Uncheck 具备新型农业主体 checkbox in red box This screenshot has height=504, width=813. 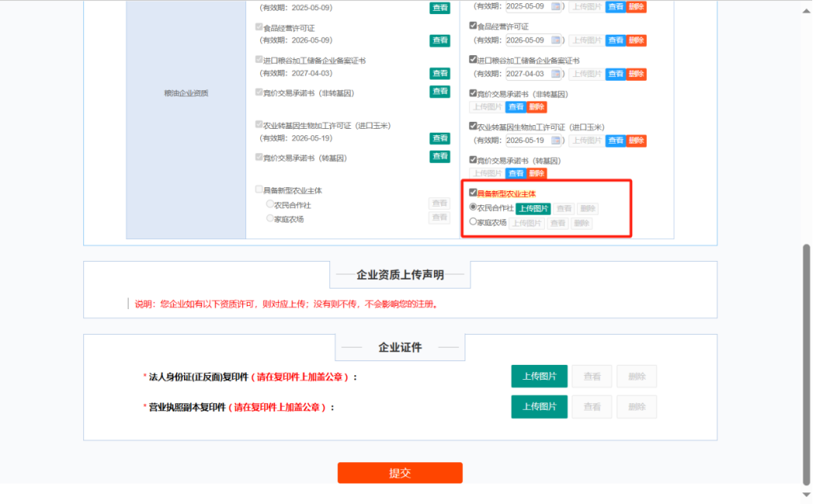click(x=473, y=193)
